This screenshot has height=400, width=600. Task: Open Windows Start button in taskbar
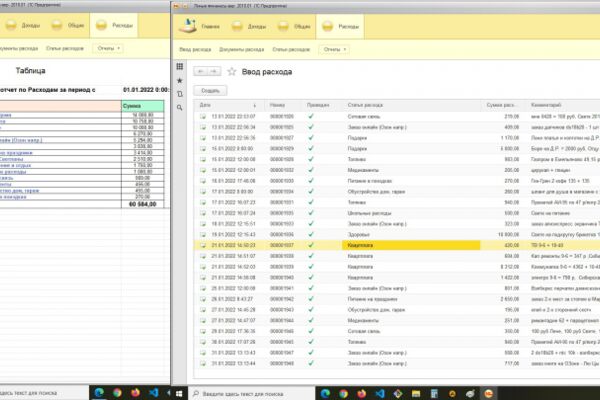179,393
